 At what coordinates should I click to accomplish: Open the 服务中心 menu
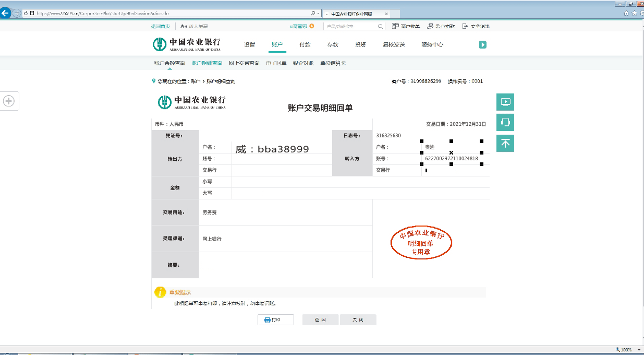pyautogui.click(x=432, y=45)
